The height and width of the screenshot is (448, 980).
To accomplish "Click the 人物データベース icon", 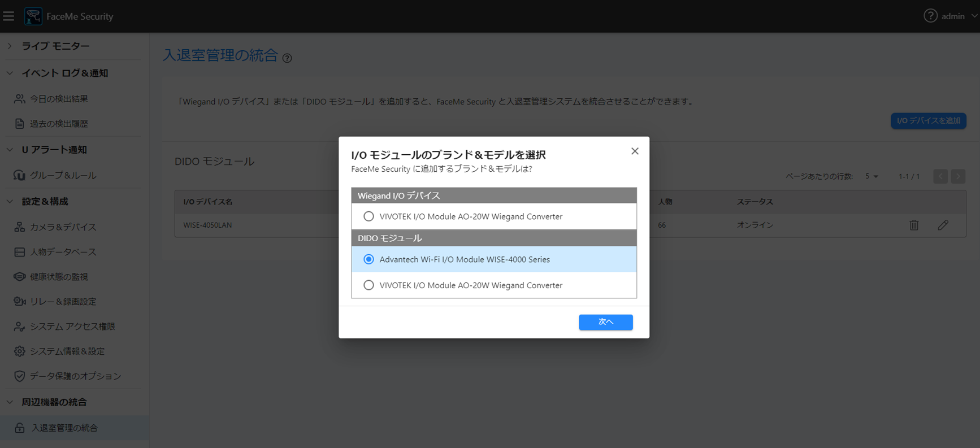I will pos(20,252).
